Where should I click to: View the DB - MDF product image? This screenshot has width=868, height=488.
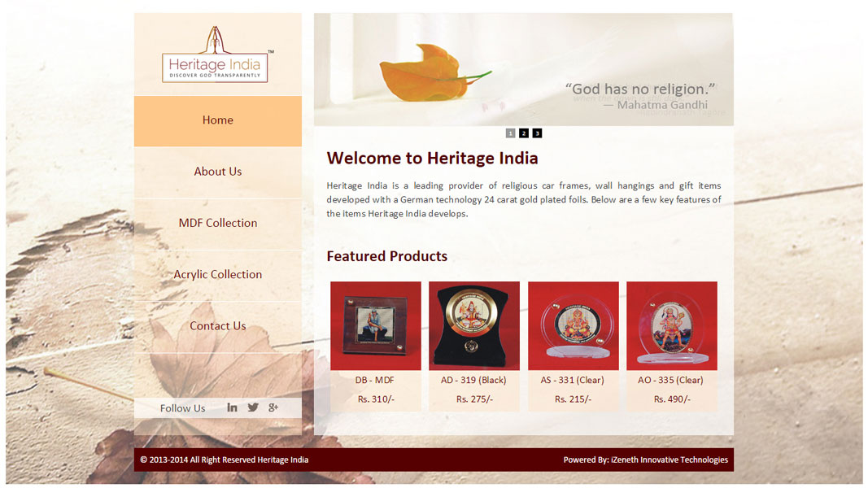(x=376, y=326)
